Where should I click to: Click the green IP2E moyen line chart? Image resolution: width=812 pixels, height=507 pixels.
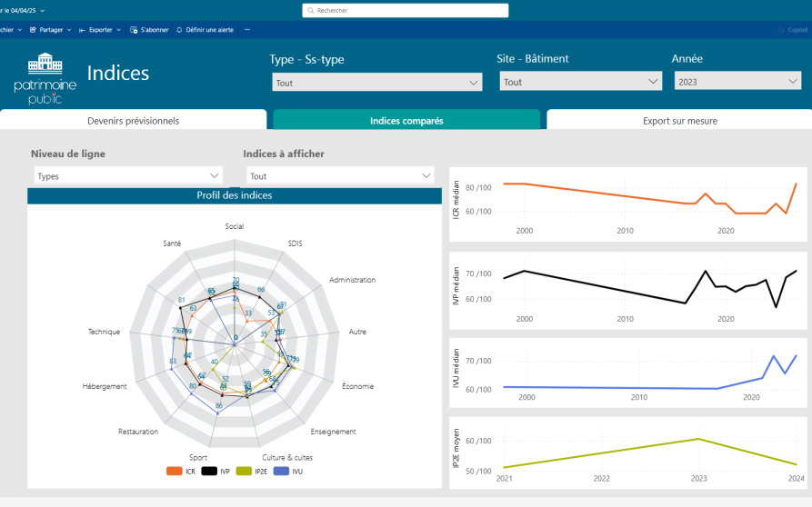pos(627,452)
